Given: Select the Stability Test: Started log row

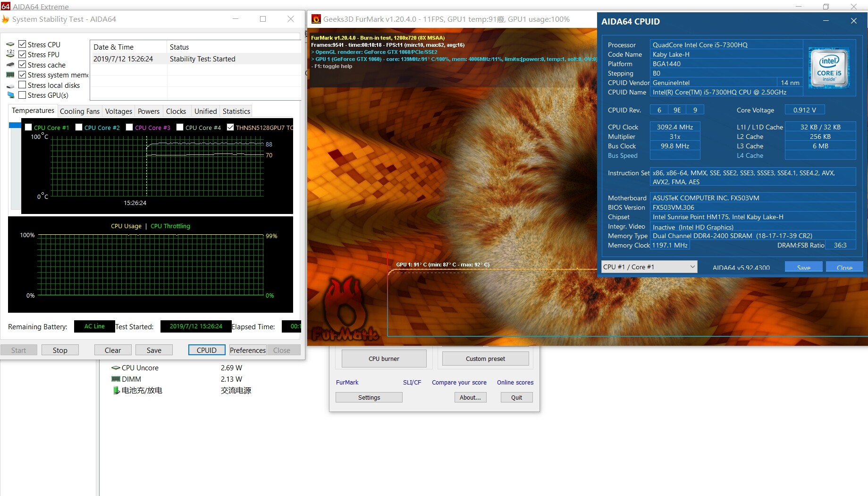Looking at the screenshot, I should click(x=195, y=59).
